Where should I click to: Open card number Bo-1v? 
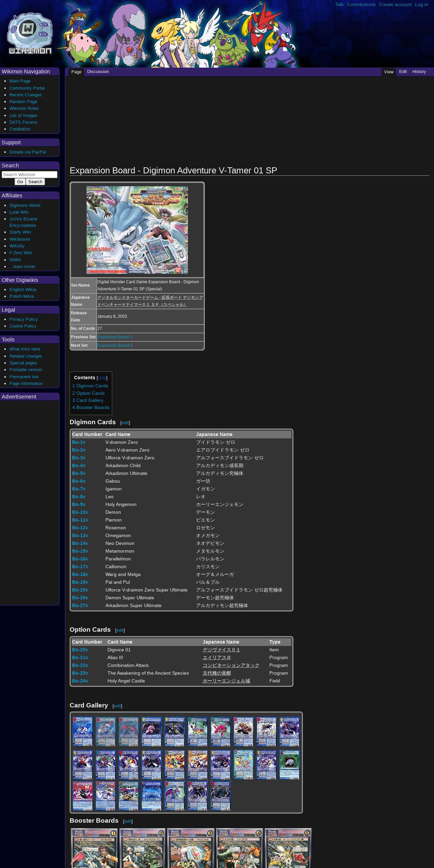pyautogui.click(x=79, y=442)
